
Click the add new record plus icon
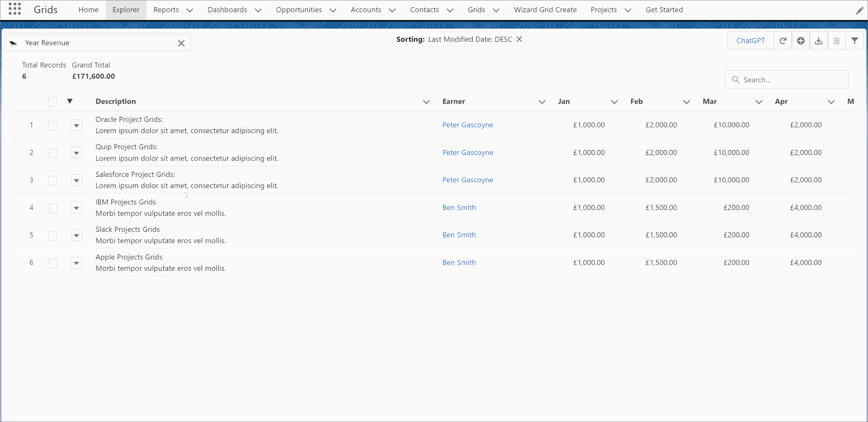[x=801, y=41]
